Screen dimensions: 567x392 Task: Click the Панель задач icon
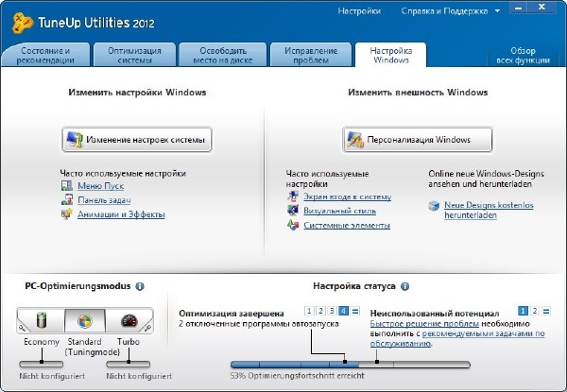pyautogui.click(x=66, y=199)
